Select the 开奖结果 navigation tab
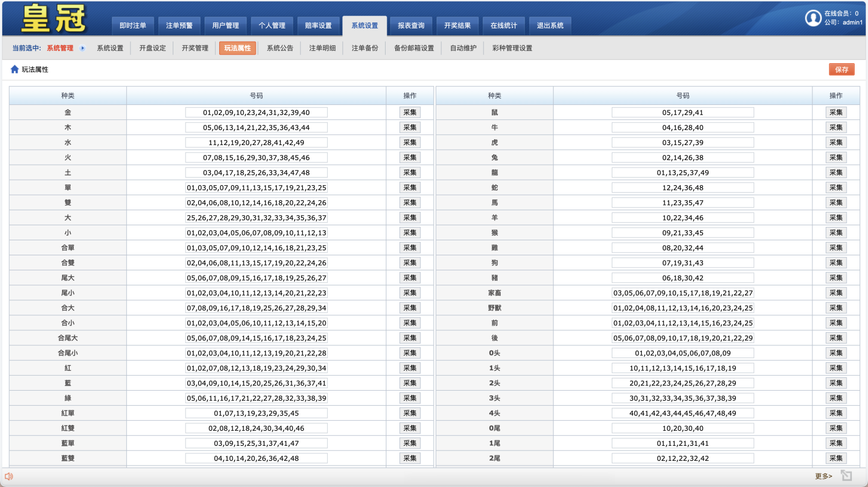Image resolution: width=868 pixels, height=487 pixels. pyautogui.click(x=457, y=26)
